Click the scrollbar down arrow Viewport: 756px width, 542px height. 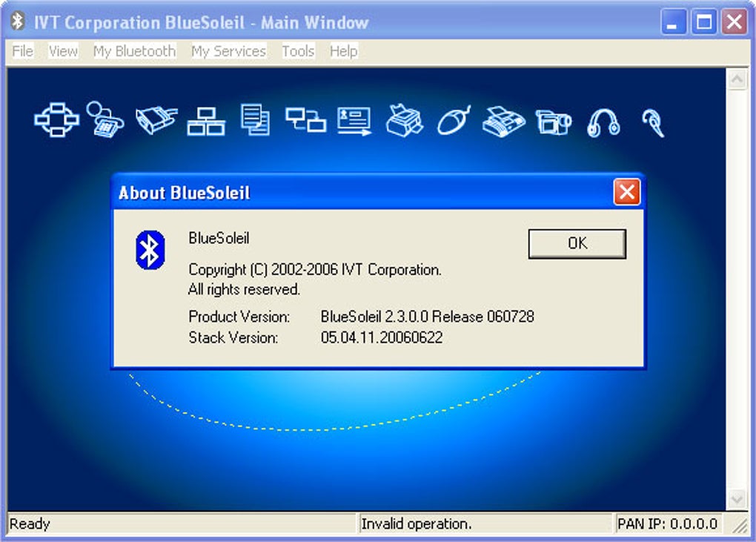(737, 499)
